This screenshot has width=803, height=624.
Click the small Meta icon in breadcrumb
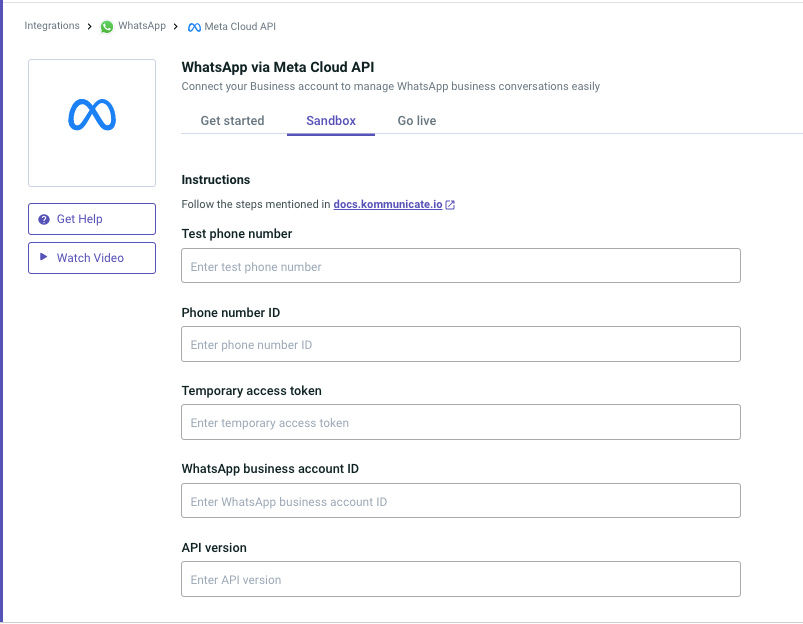pyautogui.click(x=194, y=27)
